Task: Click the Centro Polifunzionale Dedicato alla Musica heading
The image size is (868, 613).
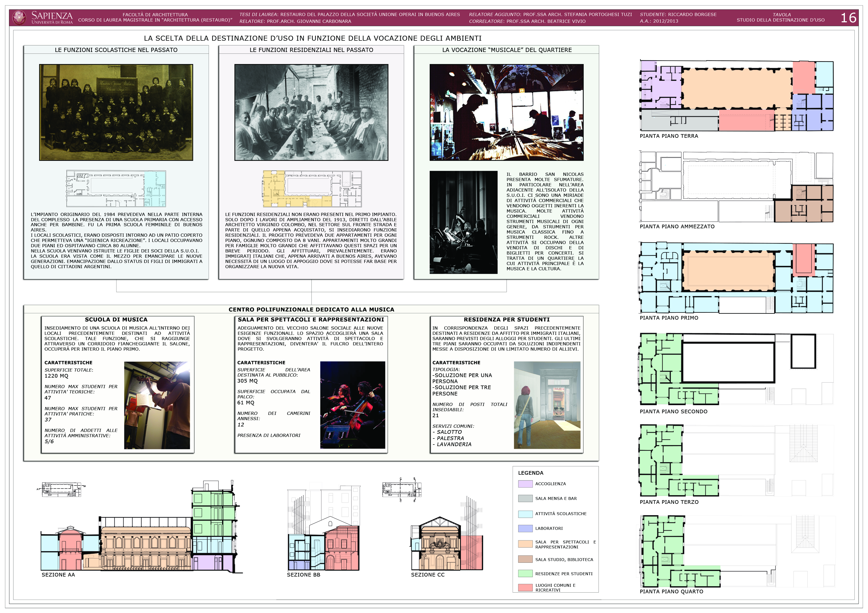Action: click(311, 310)
